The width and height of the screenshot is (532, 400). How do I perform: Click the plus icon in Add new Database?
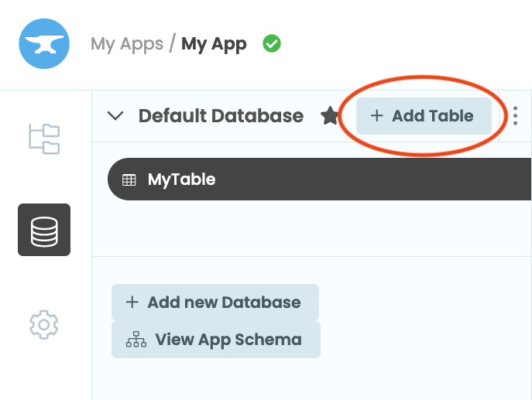pos(132,302)
